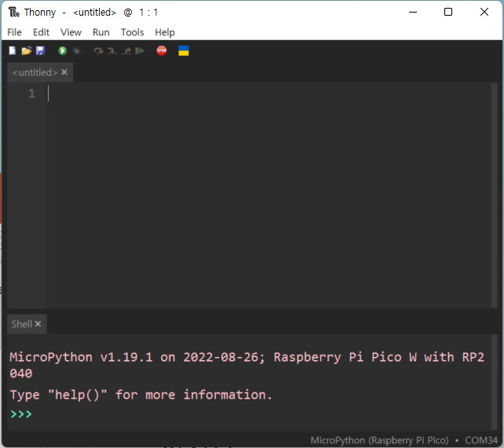Start debugging with the bug icon
Image resolution: width=504 pixels, height=448 pixels.
point(77,51)
